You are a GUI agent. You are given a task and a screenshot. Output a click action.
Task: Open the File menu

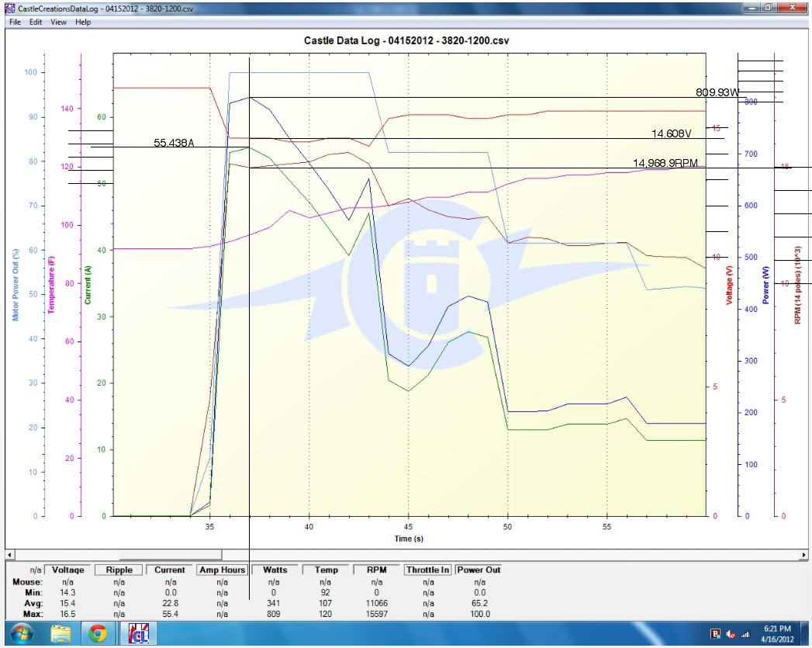pos(15,22)
